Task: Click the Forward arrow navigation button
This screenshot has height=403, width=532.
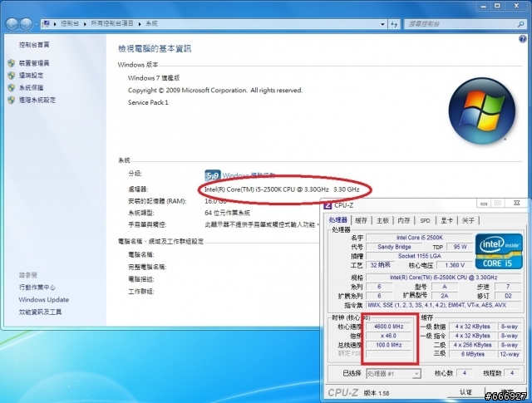Action: pos(27,24)
